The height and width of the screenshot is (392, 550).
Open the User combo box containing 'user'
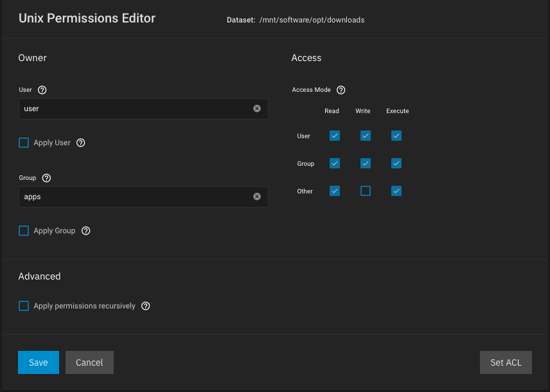pyautogui.click(x=135, y=109)
